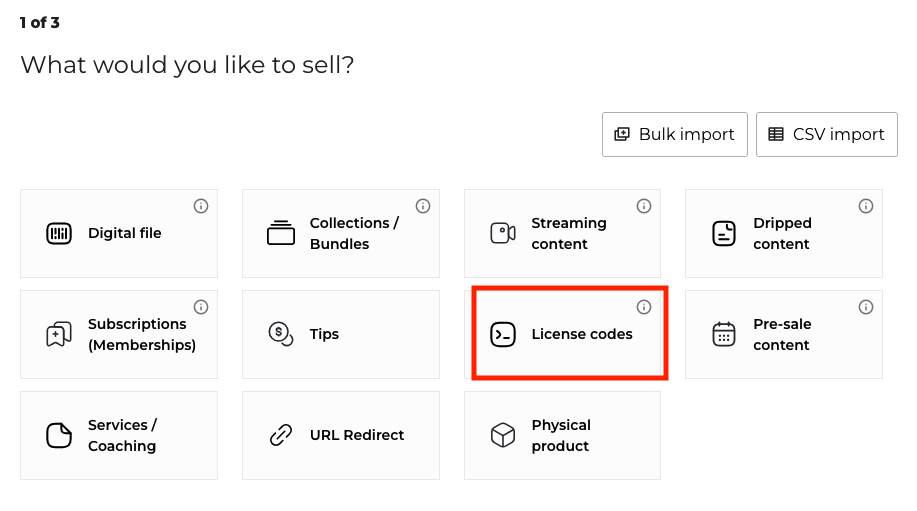View info tooltip for Streaming content
The image size is (917, 511).
click(x=644, y=206)
